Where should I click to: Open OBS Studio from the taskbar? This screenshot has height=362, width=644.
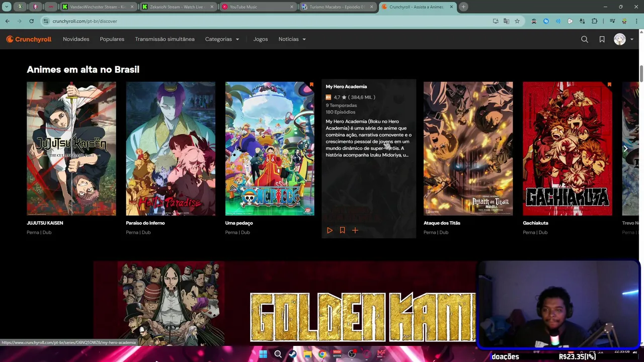tap(352, 354)
